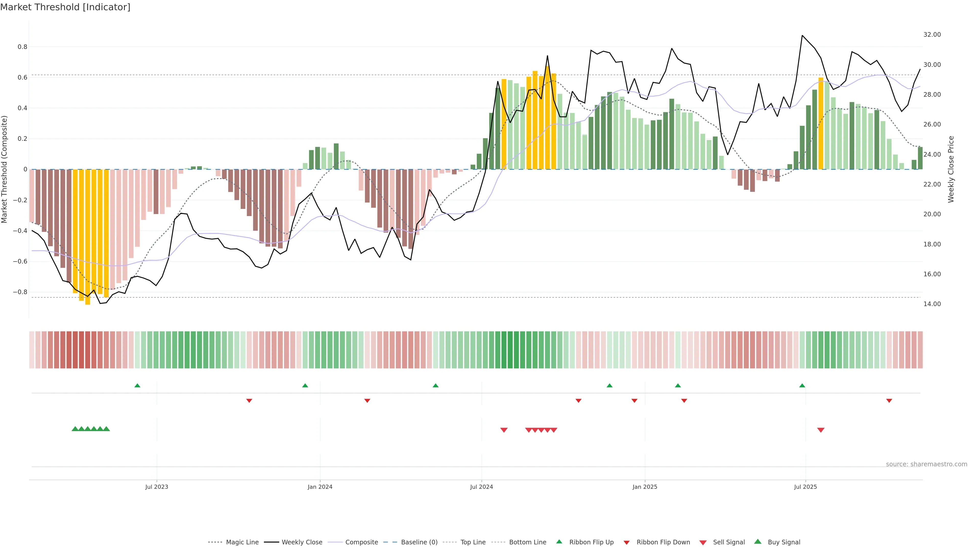The height and width of the screenshot is (551, 980).
Task: Click the lone sell signal after Jul 2025
Action: click(820, 430)
